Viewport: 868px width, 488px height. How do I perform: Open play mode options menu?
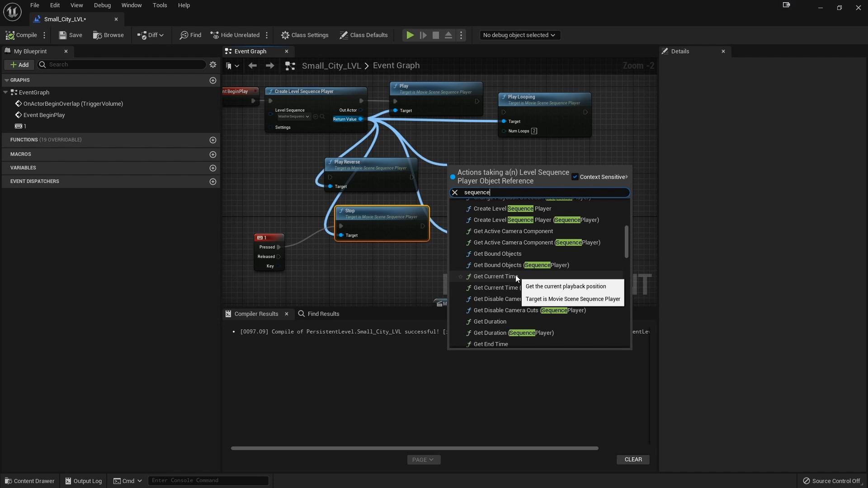[x=461, y=35]
